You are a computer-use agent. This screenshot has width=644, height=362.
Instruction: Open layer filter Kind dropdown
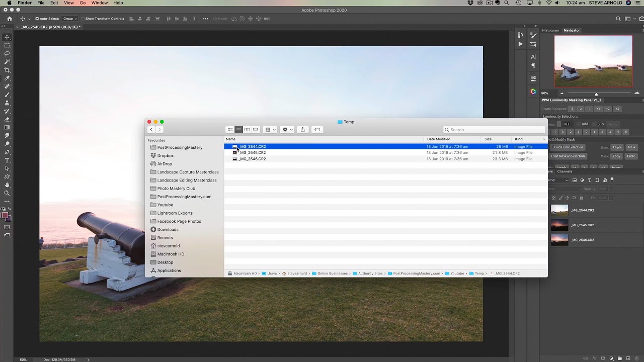pyautogui.click(x=557, y=180)
